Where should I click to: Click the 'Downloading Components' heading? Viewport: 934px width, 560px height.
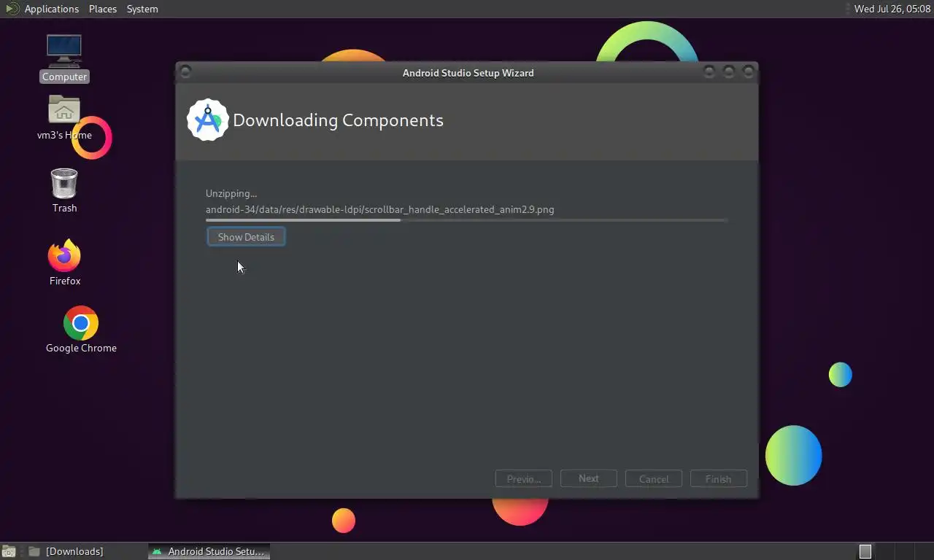pos(338,120)
